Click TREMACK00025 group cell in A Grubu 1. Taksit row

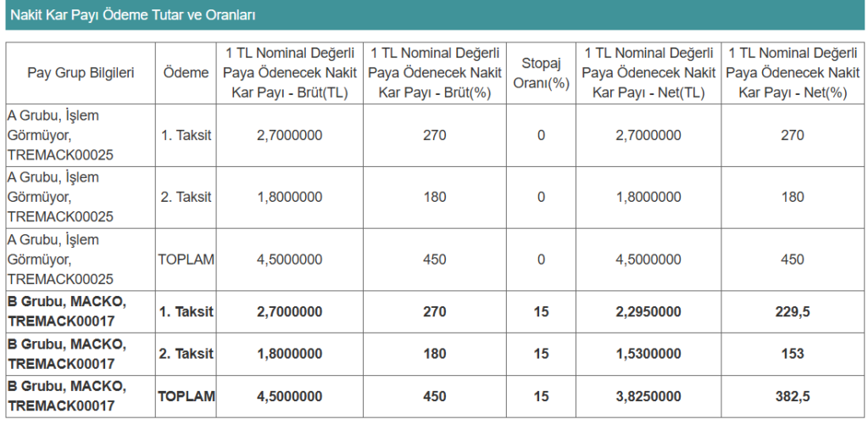[81, 135]
